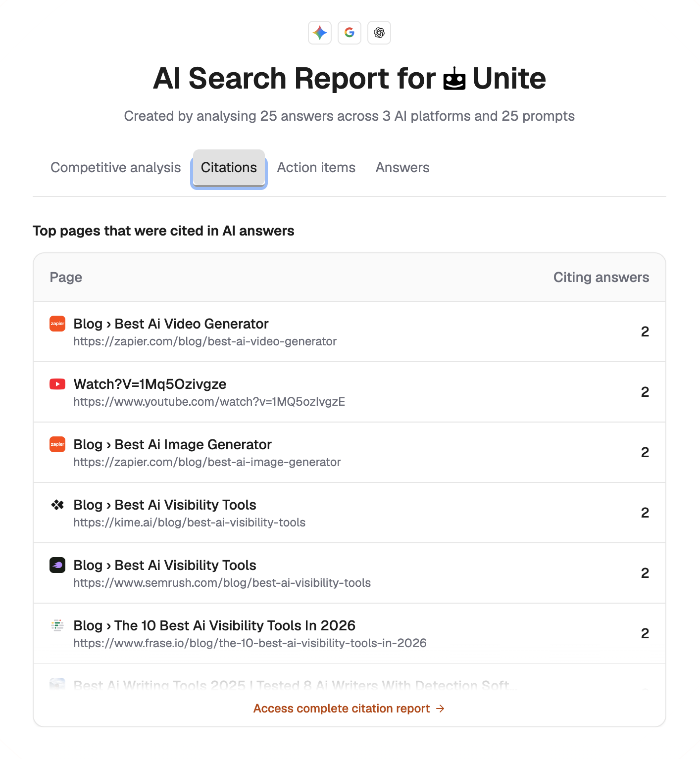The image size is (700, 759).
Task: Open the youtube.com watch URL
Action: 209,402
